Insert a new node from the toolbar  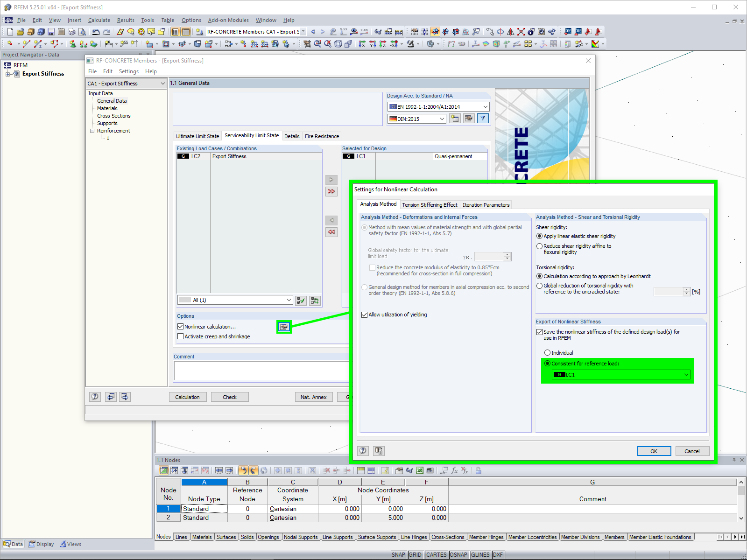(x=10, y=44)
